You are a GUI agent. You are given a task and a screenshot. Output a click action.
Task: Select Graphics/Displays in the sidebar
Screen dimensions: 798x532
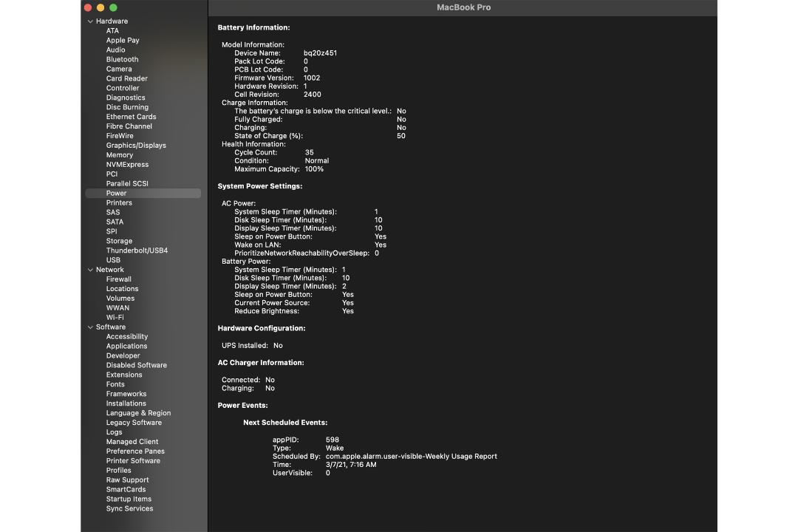pyautogui.click(x=137, y=146)
